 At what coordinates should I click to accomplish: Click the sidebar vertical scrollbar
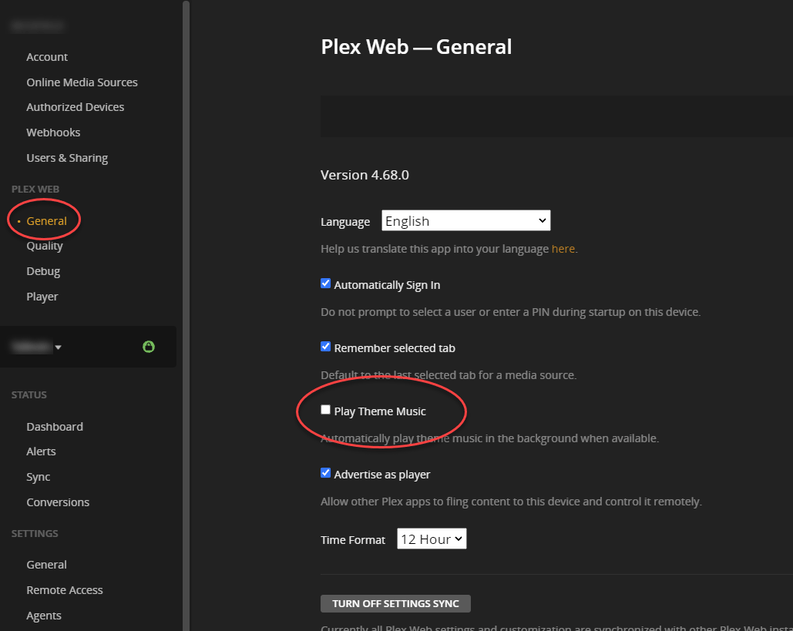click(186, 316)
